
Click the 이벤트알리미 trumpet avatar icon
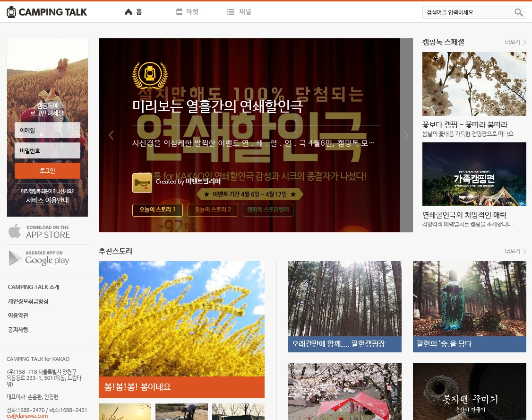pos(142,183)
